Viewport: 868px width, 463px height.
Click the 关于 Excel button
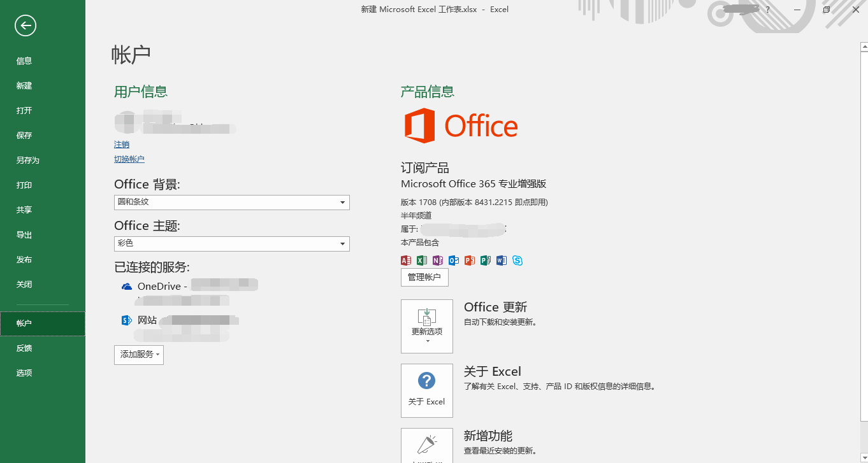pos(426,390)
